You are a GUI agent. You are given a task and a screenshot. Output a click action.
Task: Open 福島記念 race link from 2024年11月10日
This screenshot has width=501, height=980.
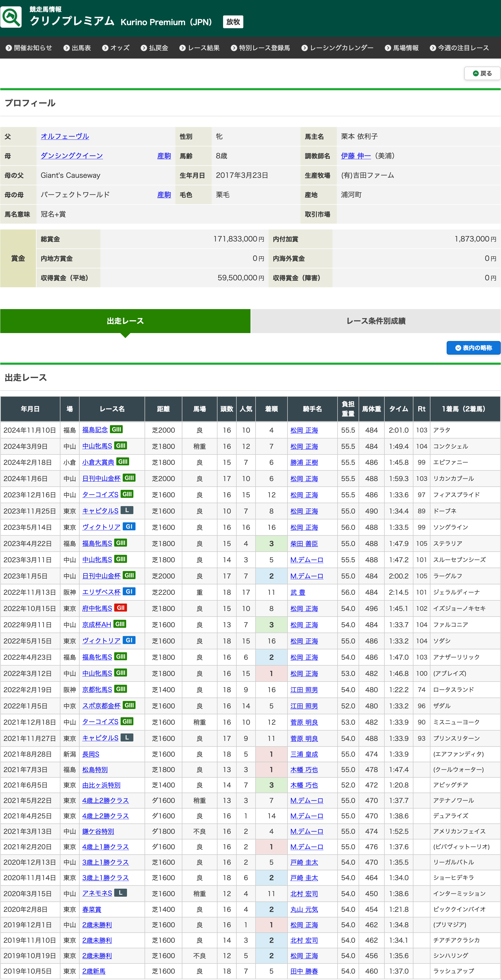(x=95, y=430)
